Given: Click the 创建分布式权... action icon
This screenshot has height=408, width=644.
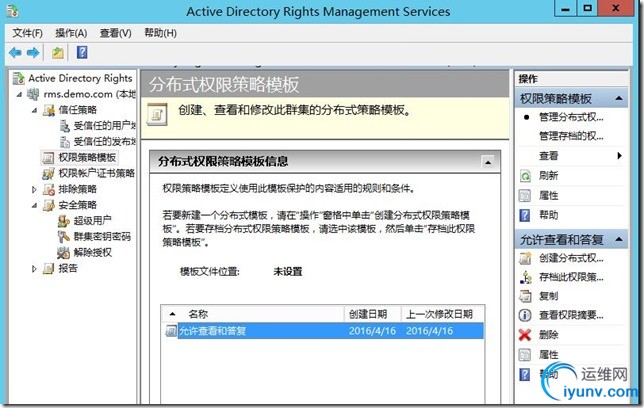Looking at the screenshot, I should pos(525,258).
